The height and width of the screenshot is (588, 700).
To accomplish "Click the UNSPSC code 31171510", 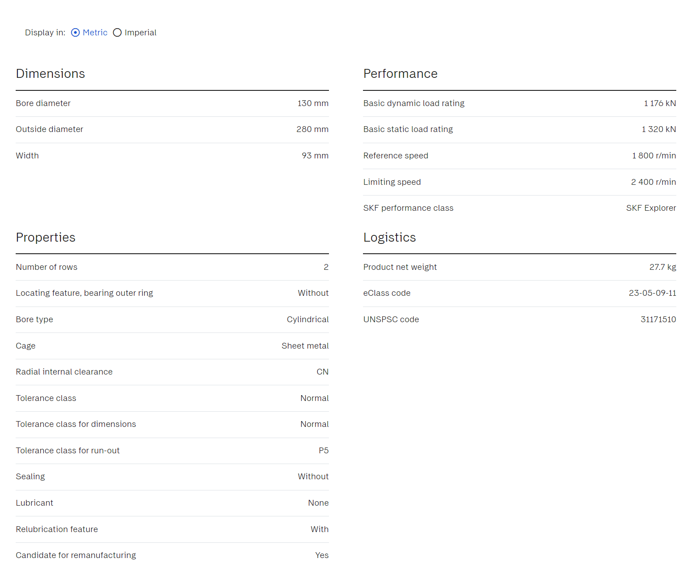I will pyautogui.click(x=658, y=320).
